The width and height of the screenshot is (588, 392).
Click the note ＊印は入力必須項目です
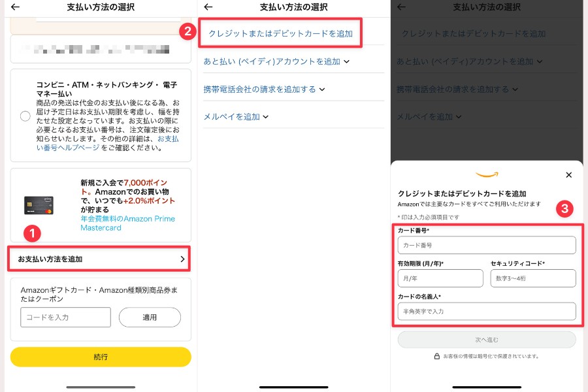point(428,217)
